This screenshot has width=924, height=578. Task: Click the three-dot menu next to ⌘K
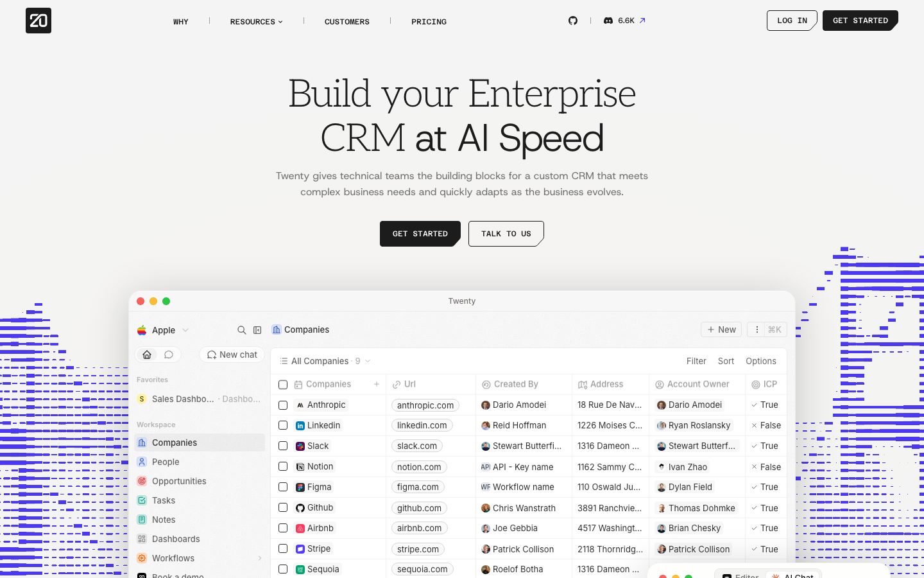click(x=757, y=329)
